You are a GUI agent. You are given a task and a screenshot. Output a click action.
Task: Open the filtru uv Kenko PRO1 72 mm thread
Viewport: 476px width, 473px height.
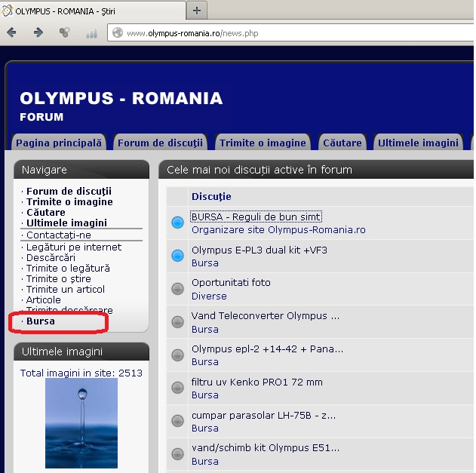pos(256,382)
